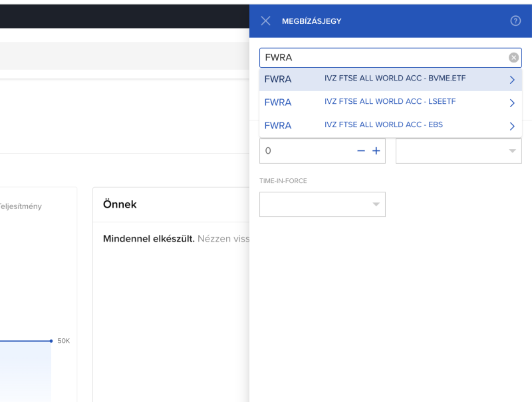Click the 'Mindennel elkészült.' message

[x=148, y=239]
